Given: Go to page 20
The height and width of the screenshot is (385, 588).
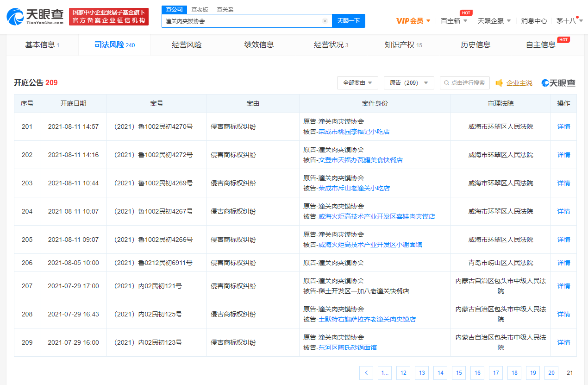Looking at the screenshot, I should pos(551,373).
